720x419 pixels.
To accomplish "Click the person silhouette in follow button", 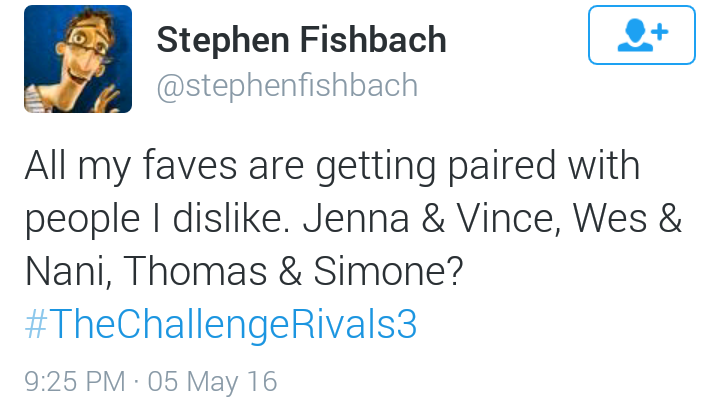I will click(635, 35).
